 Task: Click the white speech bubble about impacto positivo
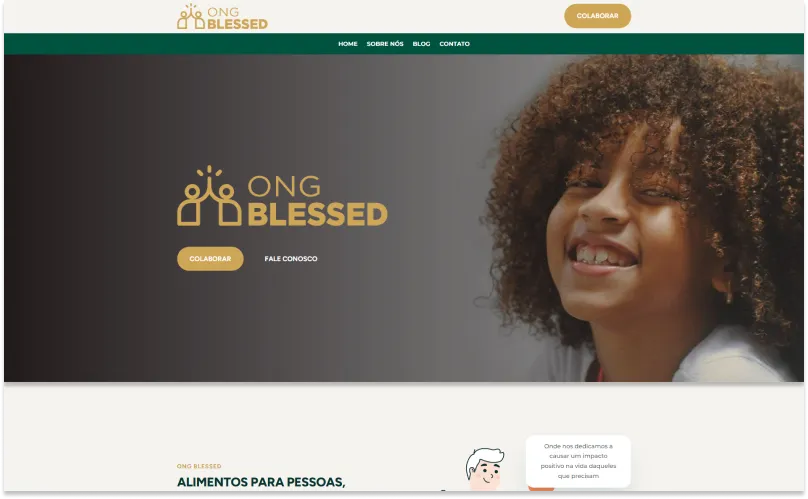578,461
